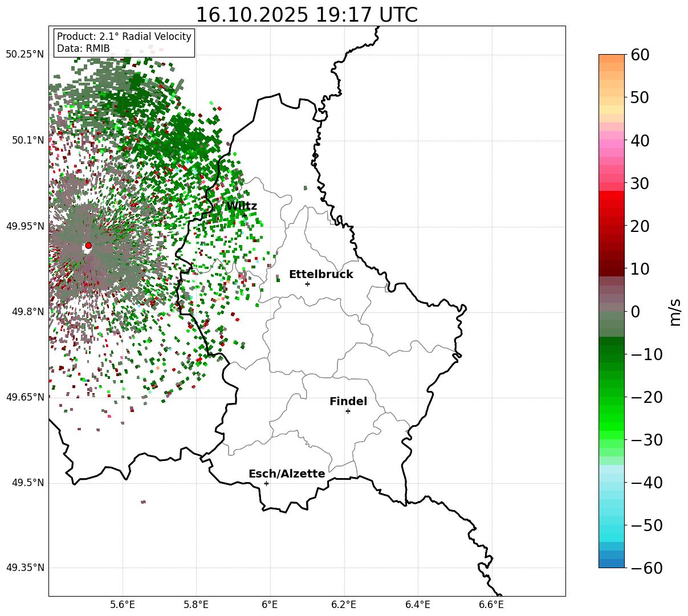This screenshot has width=688, height=616.
Task: Click the −10 colorbar tick label
Action: tap(646, 354)
